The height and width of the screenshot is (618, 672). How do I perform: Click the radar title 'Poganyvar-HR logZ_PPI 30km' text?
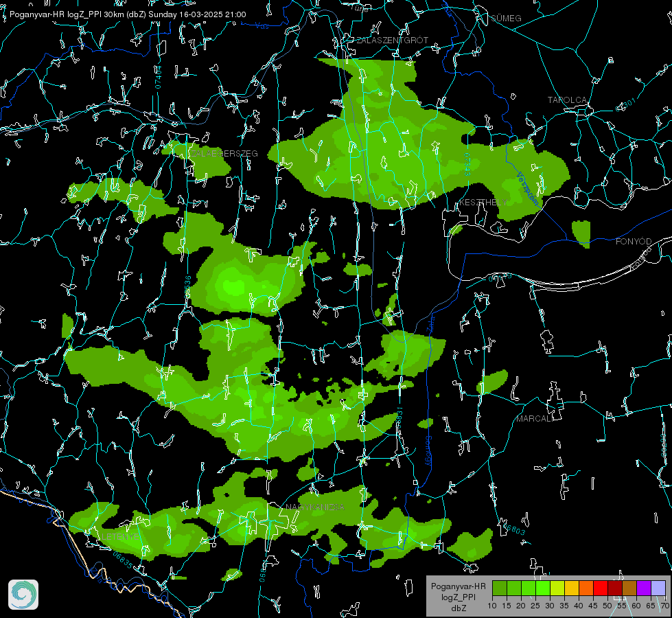(67, 14)
